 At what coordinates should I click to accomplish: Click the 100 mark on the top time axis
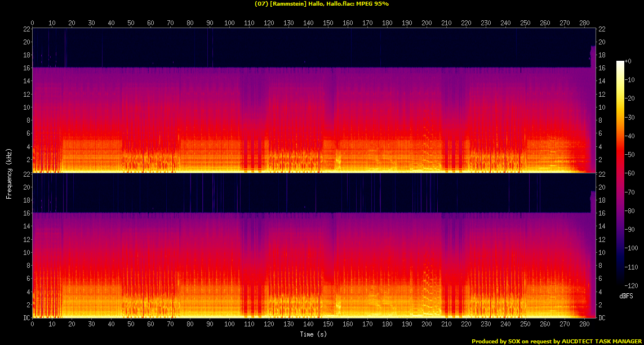pyautogui.click(x=229, y=23)
